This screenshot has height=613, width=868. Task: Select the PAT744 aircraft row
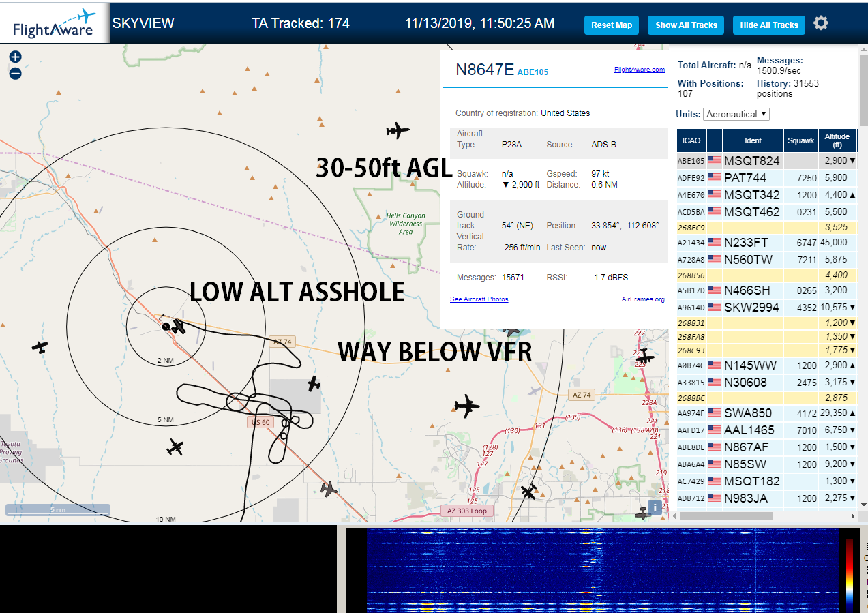766,178
